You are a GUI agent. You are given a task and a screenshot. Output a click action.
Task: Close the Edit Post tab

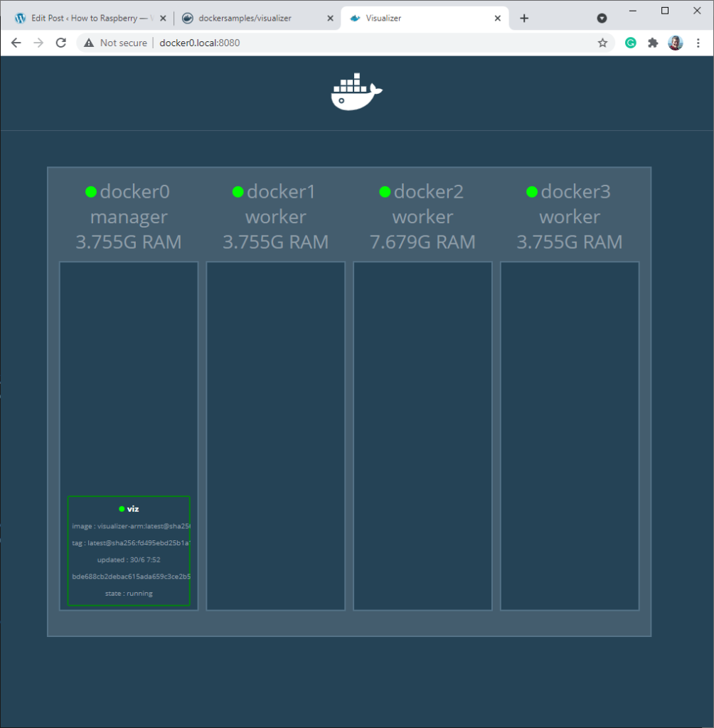[x=163, y=18]
